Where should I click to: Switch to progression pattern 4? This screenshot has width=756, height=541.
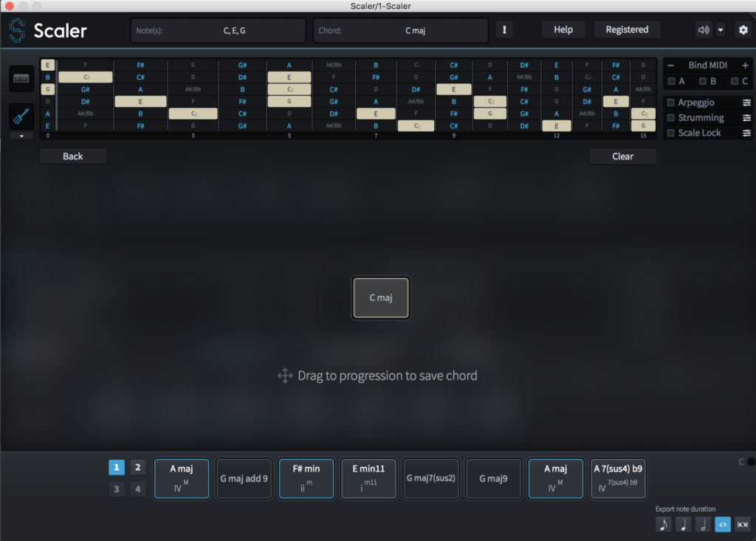(137, 489)
